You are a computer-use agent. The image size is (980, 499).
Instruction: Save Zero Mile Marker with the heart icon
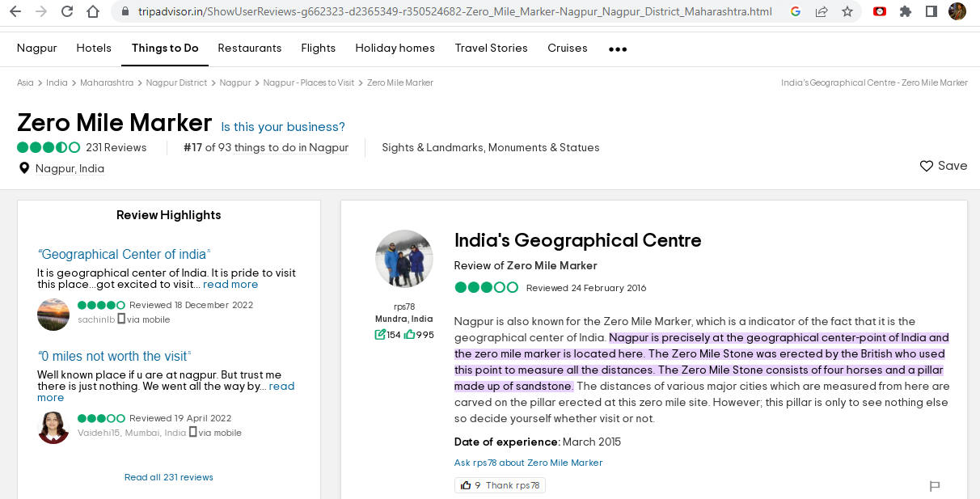[927, 166]
